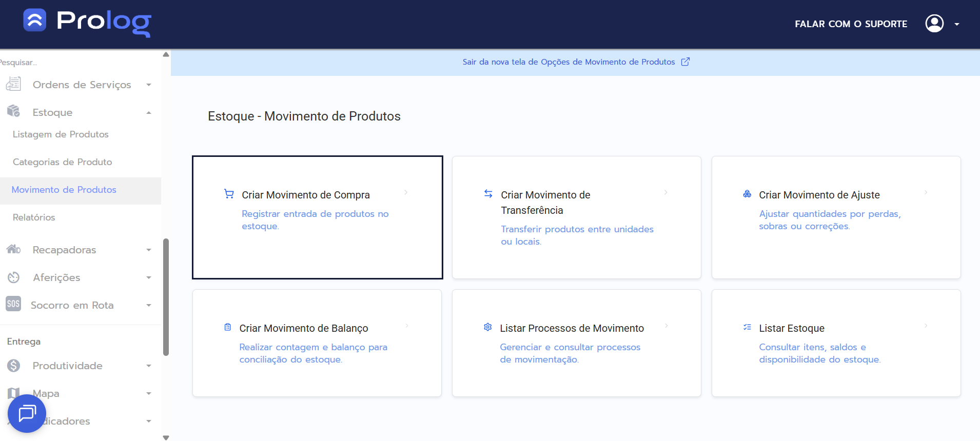Open the account dropdown arrow
The width and height of the screenshot is (980, 441).
click(957, 24)
